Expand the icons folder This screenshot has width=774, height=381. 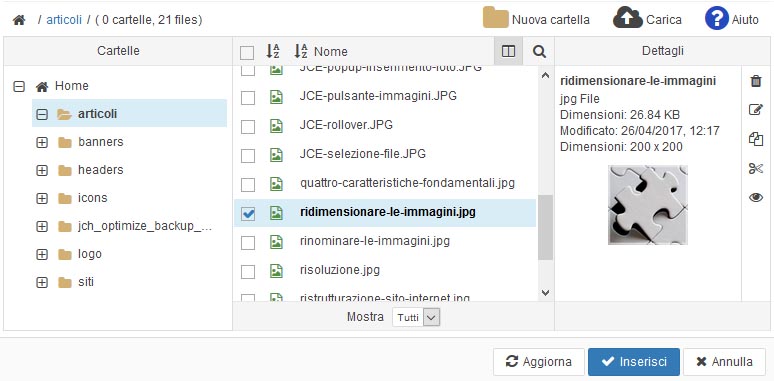click(x=42, y=199)
